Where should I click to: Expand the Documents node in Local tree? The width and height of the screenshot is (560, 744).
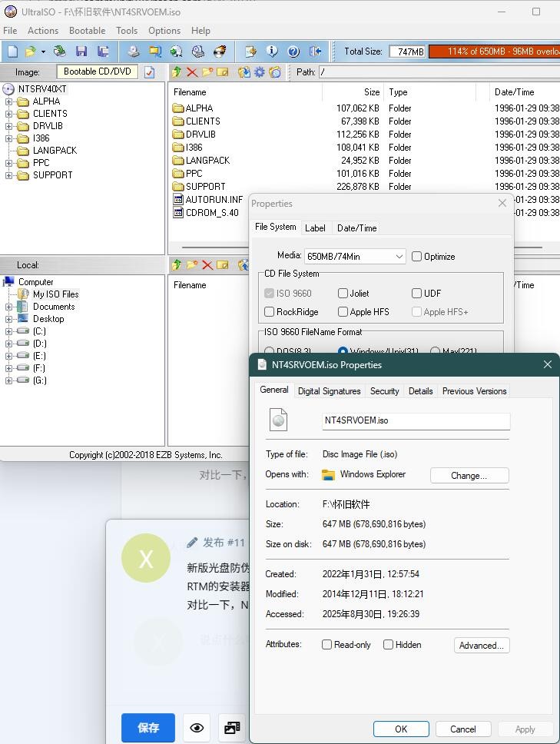[x=9, y=307]
